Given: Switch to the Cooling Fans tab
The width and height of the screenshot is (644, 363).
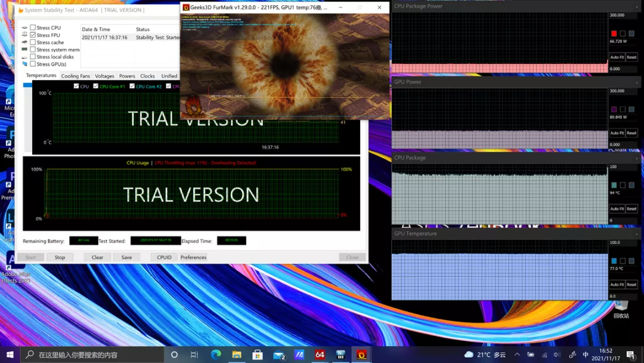Looking at the screenshot, I should click(x=75, y=76).
